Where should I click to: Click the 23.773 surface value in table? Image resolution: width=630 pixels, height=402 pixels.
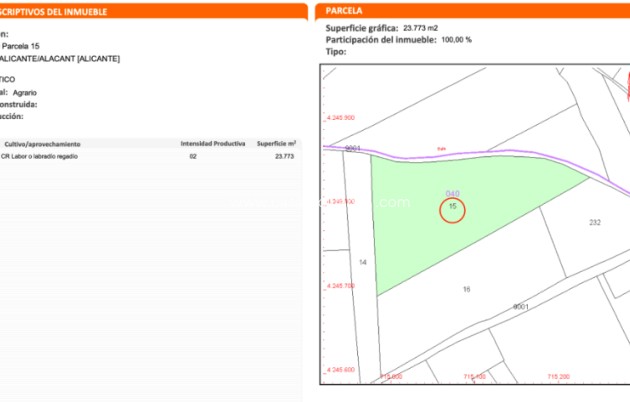(x=284, y=157)
